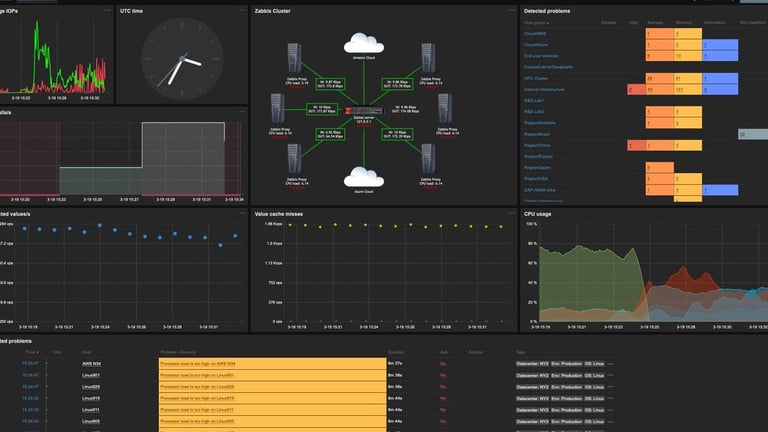
Task: Open tag overflow dots on Linux929 row
Action: 610,387
